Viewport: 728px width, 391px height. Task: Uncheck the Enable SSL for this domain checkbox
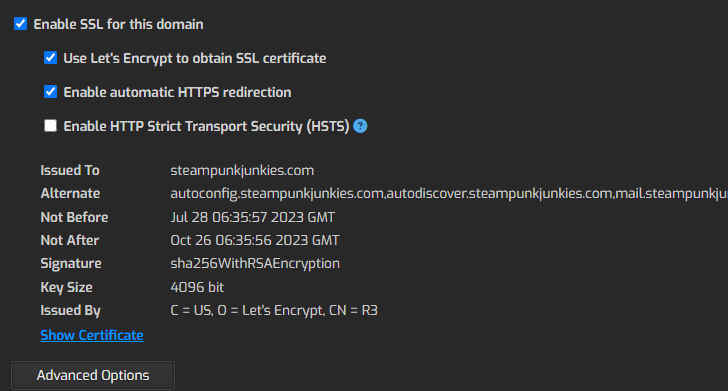point(20,24)
